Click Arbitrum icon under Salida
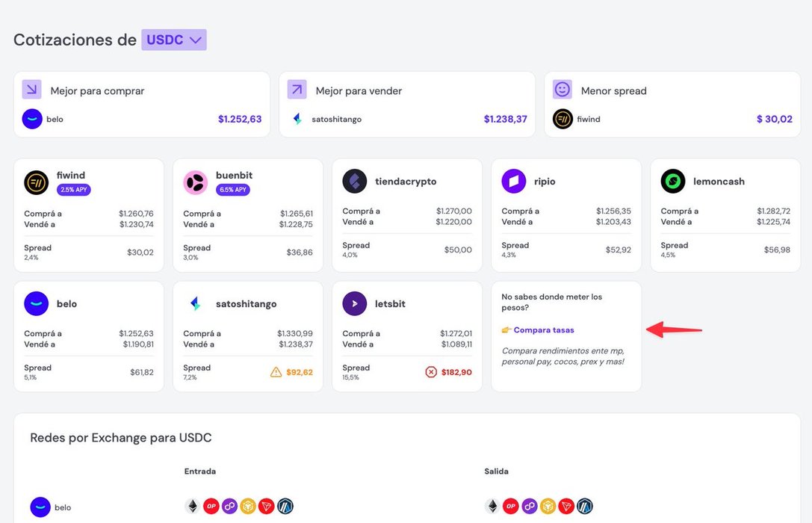 point(585,506)
